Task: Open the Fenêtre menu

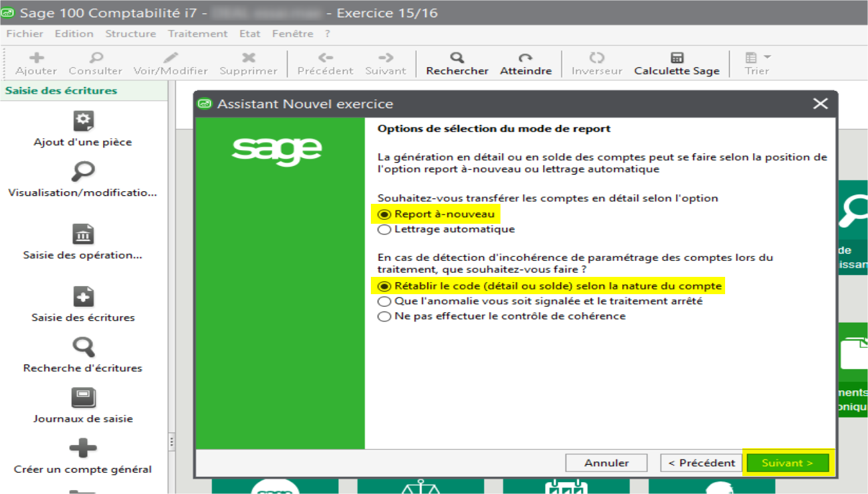Action: pos(292,34)
